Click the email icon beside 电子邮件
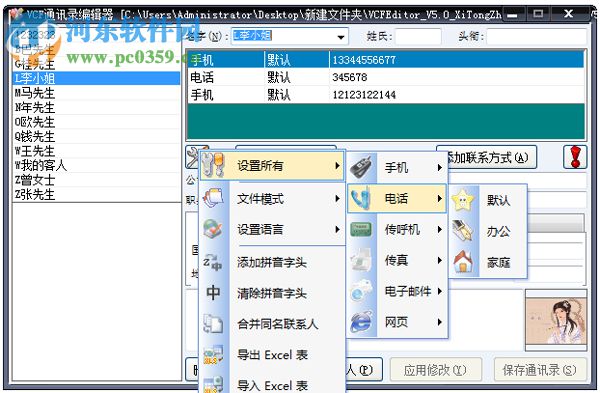This screenshot has height=393, width=600. pyautogui.click(x=361, y=291)
